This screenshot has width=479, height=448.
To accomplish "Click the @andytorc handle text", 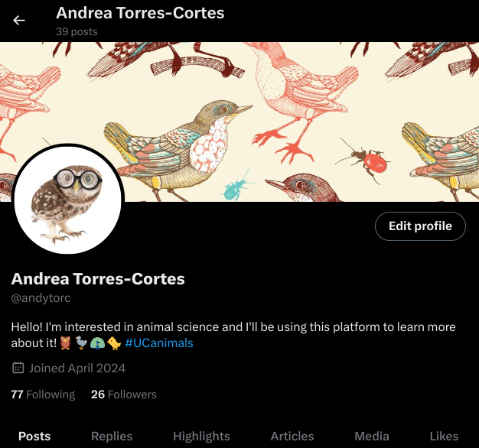I will click(41, 298).
